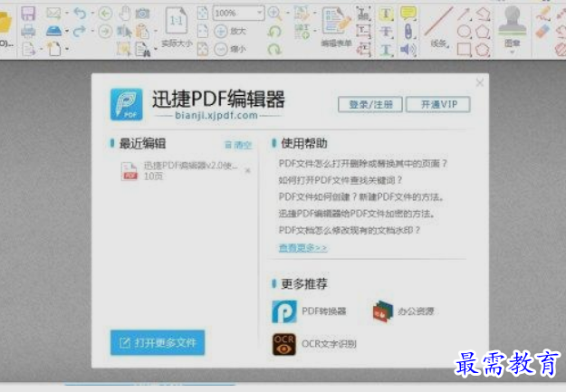
Task: Open help article about modifying watermark
Action: [x=350, y=230]
